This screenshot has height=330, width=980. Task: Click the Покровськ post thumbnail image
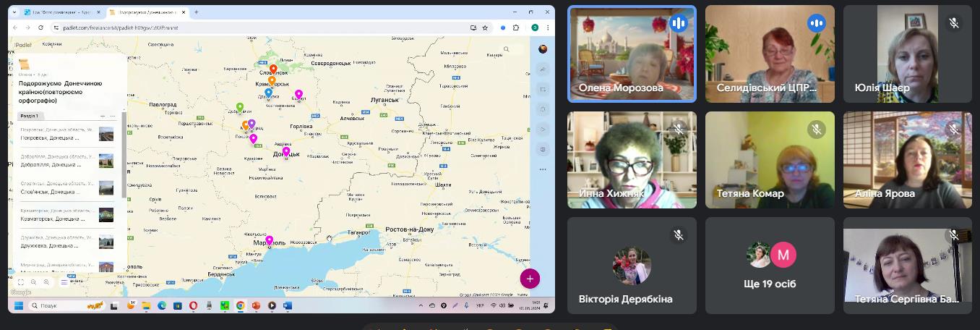tap(106, 134)
